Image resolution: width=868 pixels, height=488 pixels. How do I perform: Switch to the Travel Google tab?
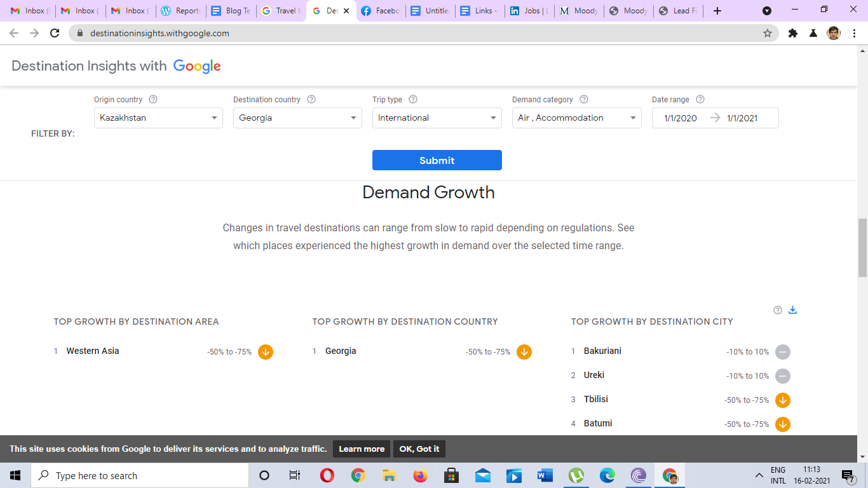pos(281,11)
